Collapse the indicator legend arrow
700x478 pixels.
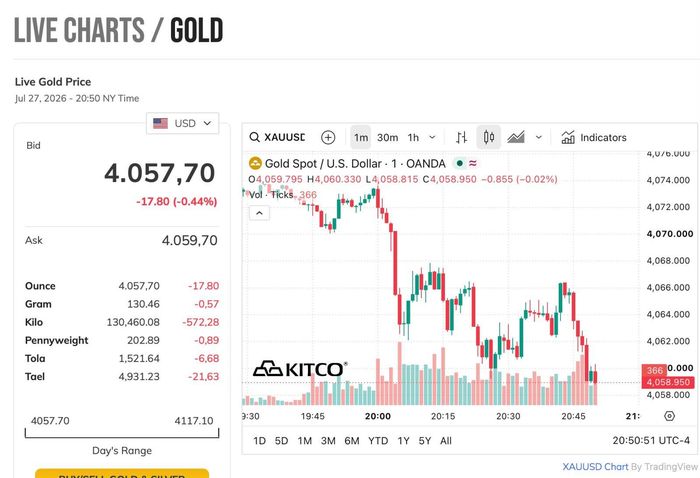point(259,213)
